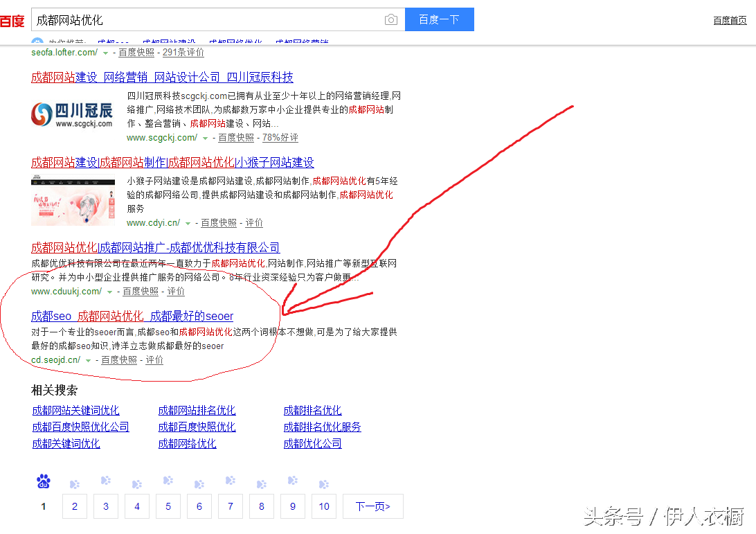
Task: Click the blue Baidu paw icon above page 1
Action: point(43,481)
